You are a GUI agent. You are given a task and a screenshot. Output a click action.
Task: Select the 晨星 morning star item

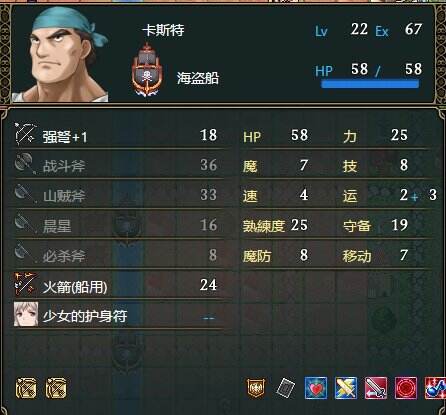click(118, 225)
